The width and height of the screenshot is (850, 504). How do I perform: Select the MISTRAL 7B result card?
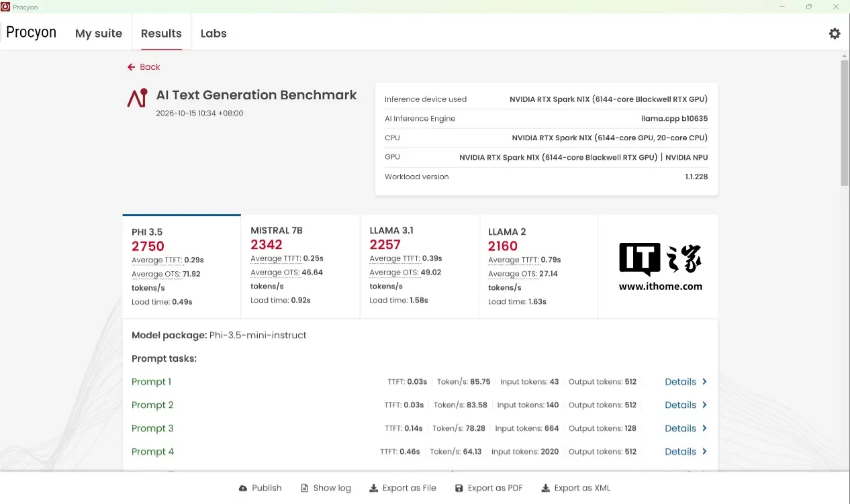pos(300,266)
